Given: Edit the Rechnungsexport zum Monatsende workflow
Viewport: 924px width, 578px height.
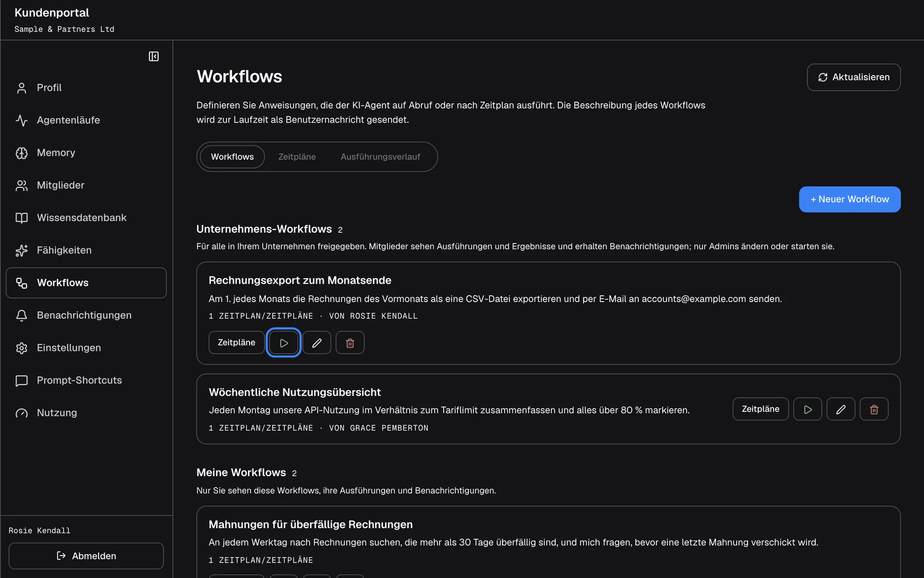Looking at the screenshot, I should [x=317, y=343].
